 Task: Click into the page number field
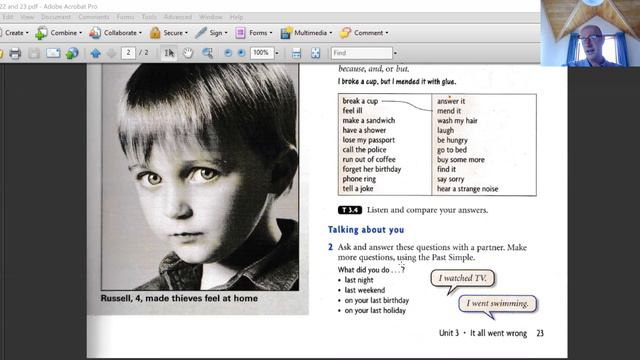(129, 53)
